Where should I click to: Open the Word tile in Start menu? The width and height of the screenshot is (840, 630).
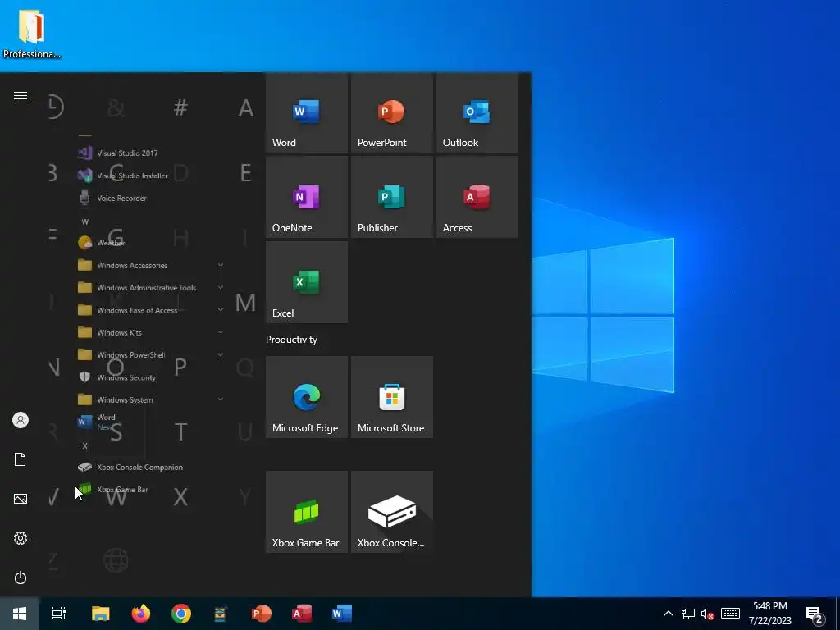point(307,112)
